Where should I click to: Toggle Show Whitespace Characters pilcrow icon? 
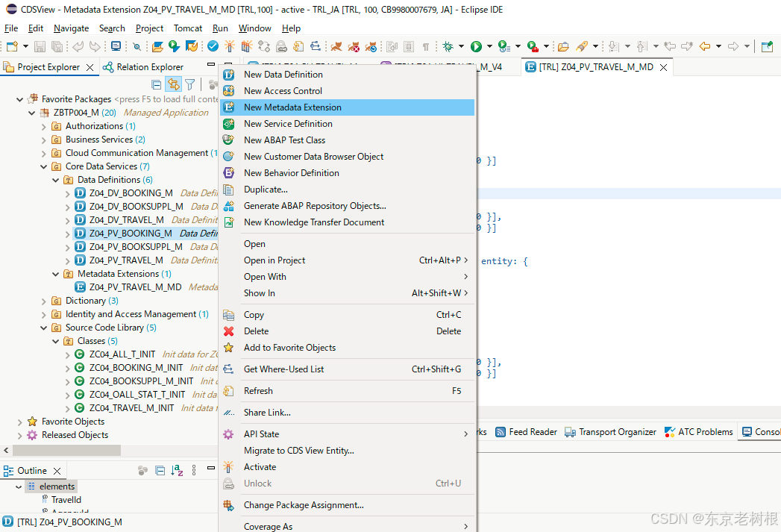pos(426,47)
